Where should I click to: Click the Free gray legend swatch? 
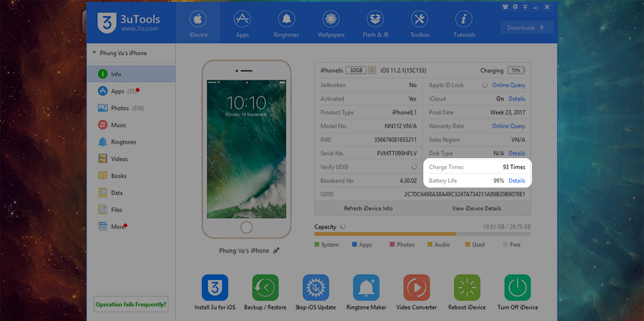tap(505, 245)
